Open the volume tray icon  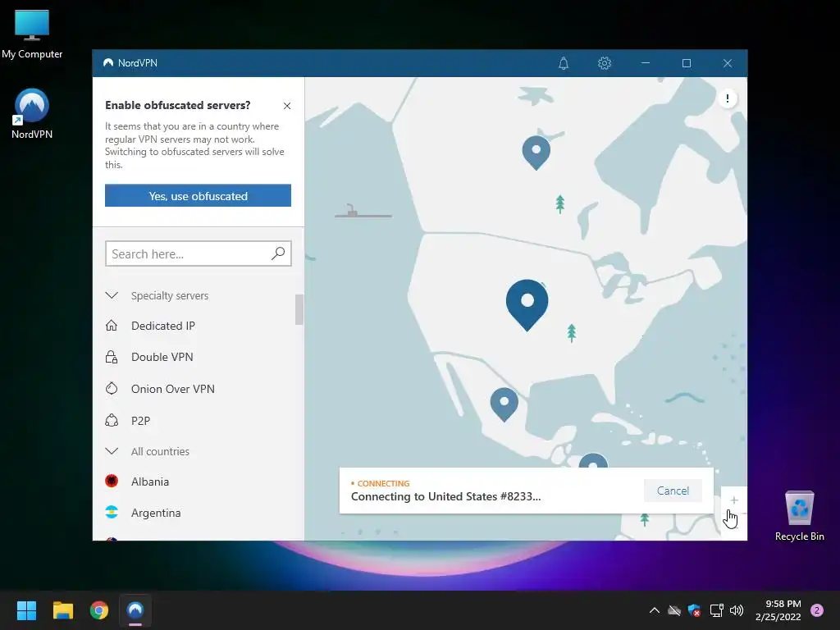pos(737,610)
